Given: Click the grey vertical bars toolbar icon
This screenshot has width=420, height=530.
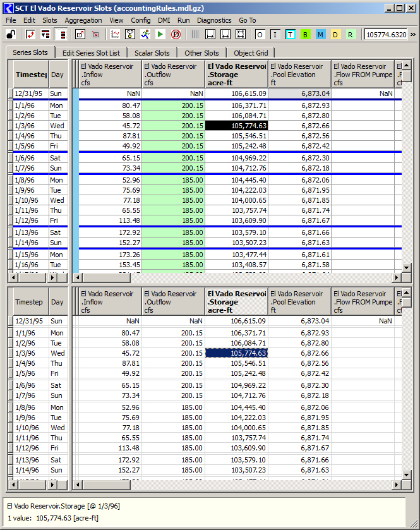Looking at the screenshot, I should click(x=195, y=35).
